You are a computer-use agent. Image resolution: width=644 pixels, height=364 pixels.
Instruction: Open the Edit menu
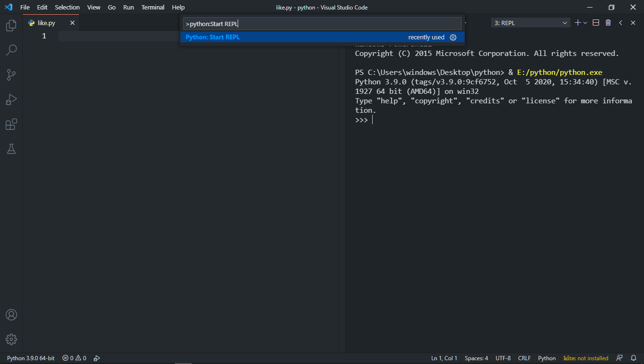pos(42,7)
